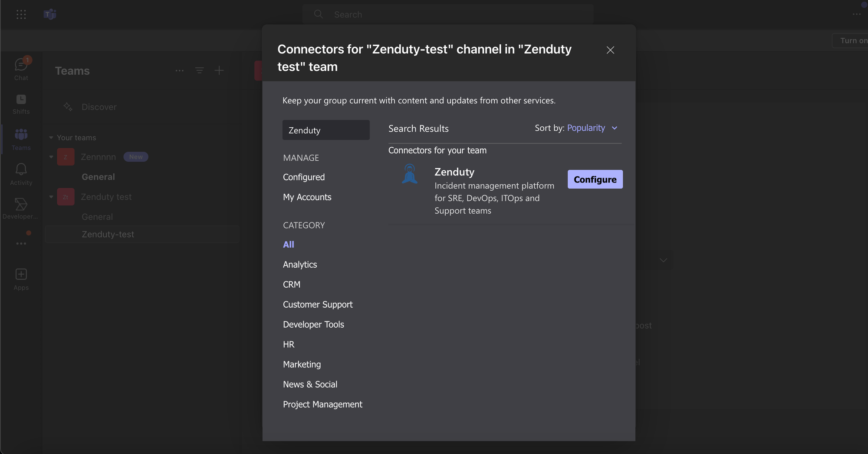Viewport: 868px width, 454px height.
Task: Open settings ellipsis at top right
Action: tap(856, 14)
